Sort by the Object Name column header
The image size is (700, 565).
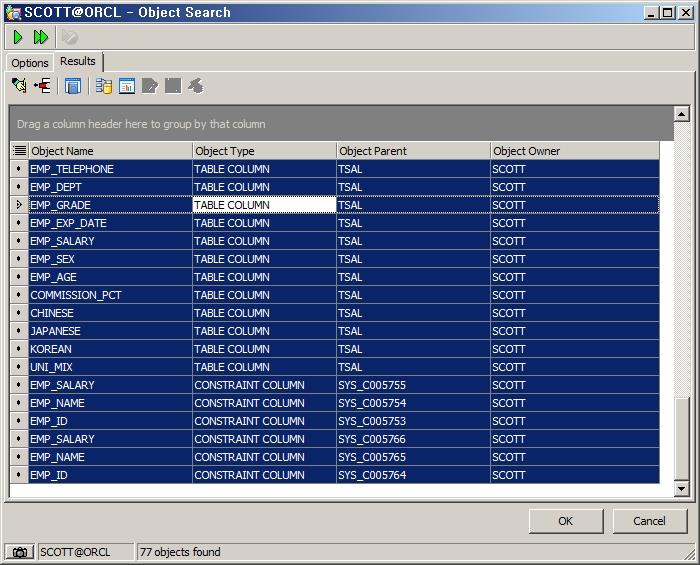[x=110, y=151]
